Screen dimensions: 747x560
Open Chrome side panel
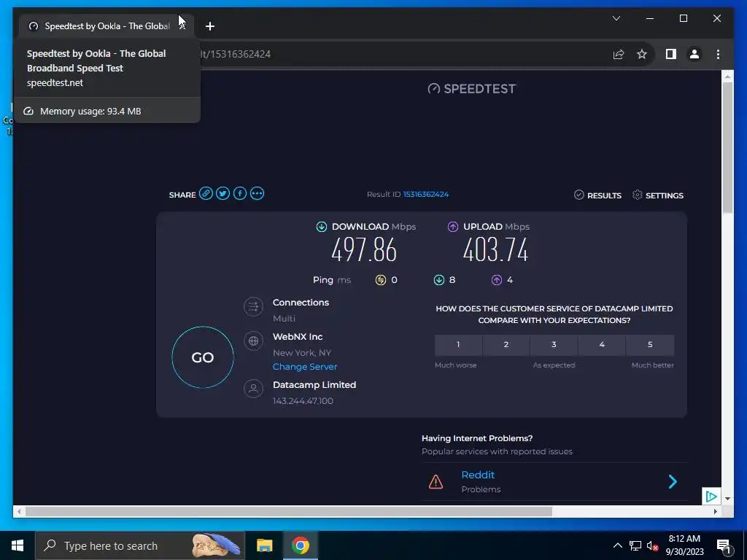click(x=671, y=54)
